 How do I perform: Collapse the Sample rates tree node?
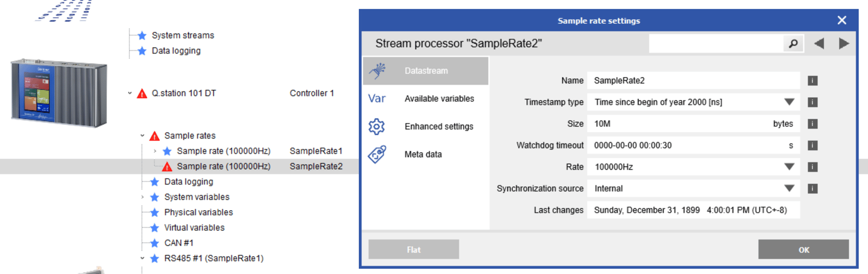click(x=142, y=135)
